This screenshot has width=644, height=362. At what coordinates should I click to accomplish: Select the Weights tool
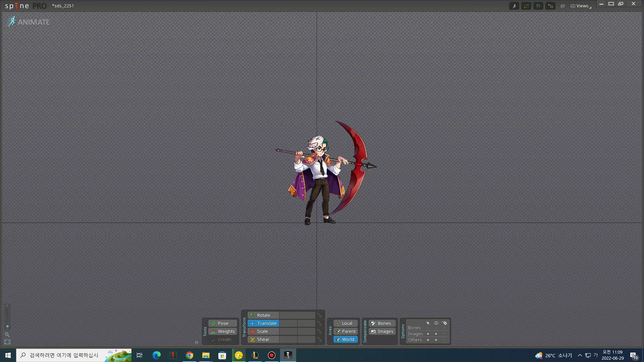[222, 331]
